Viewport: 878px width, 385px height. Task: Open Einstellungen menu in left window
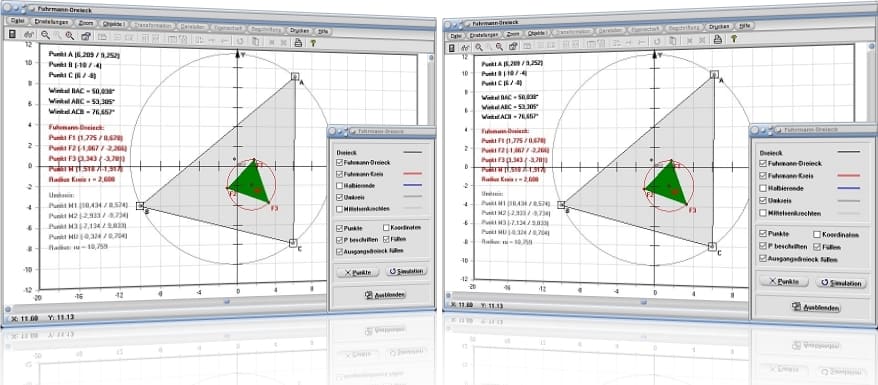(x=51, y=22)
